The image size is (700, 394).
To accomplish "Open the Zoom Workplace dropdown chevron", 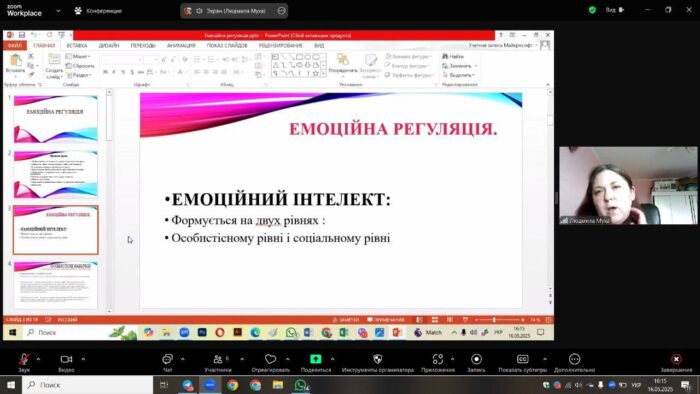I will [58, 11].
